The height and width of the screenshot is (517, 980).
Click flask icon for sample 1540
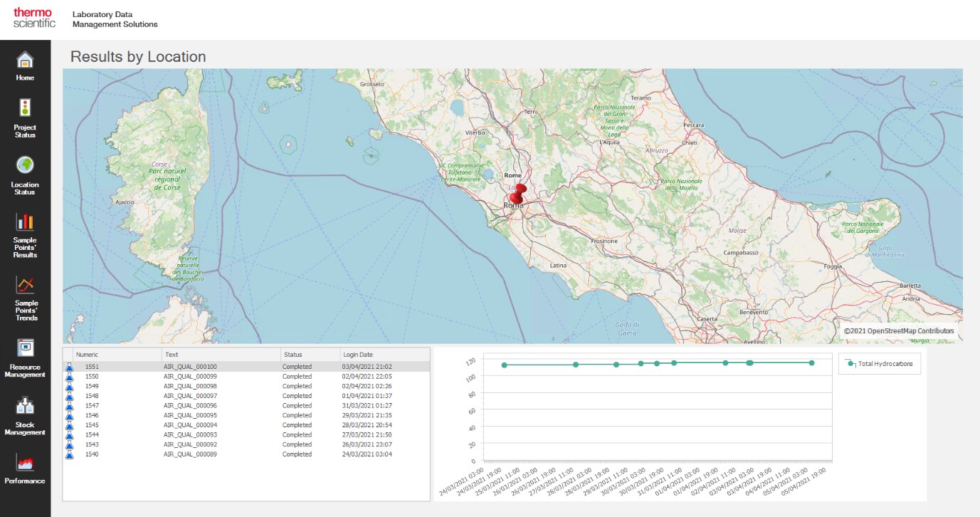tap(70, 454)
